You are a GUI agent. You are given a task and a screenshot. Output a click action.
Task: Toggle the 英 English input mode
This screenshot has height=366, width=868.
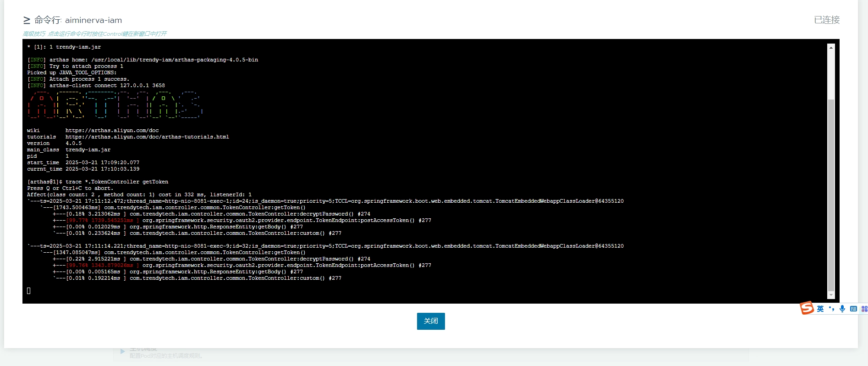click(820, 309)
